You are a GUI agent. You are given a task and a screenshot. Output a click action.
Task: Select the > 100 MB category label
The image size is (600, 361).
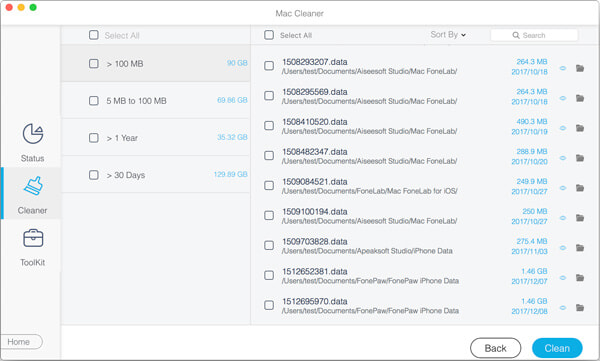(x=125, y=64)
